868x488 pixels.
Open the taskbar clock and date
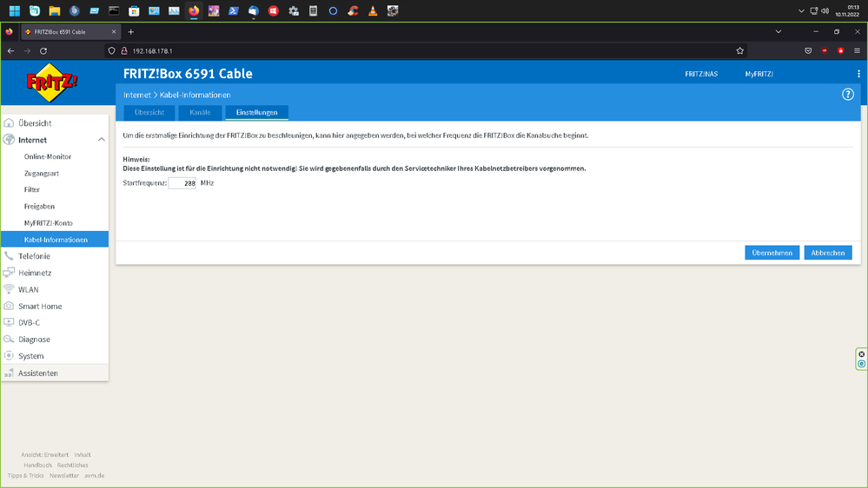pyautogui.click(x=847, y=11)
